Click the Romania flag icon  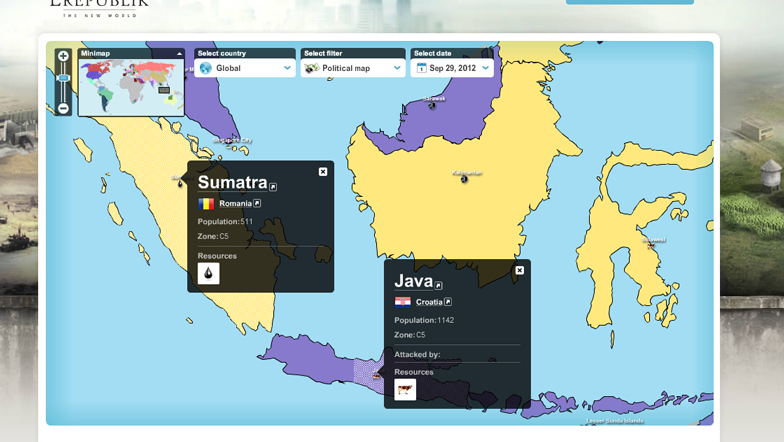[206, 204]
